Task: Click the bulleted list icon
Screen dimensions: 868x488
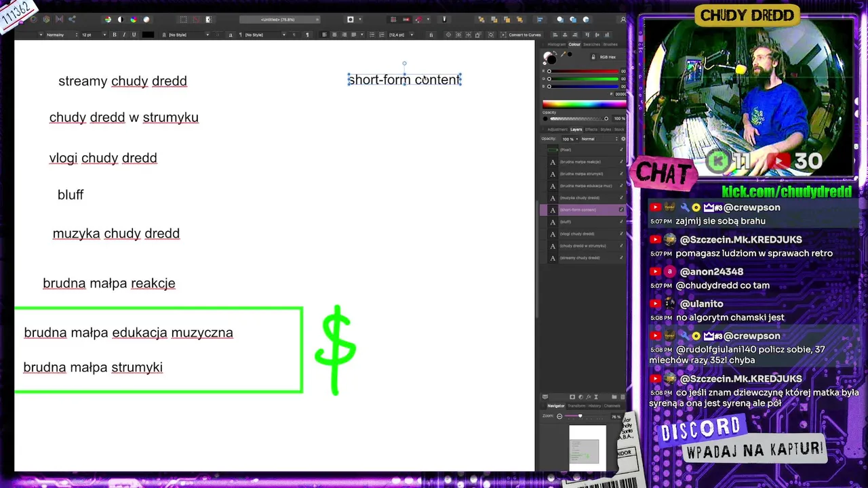Action: [x=372, y=35]
